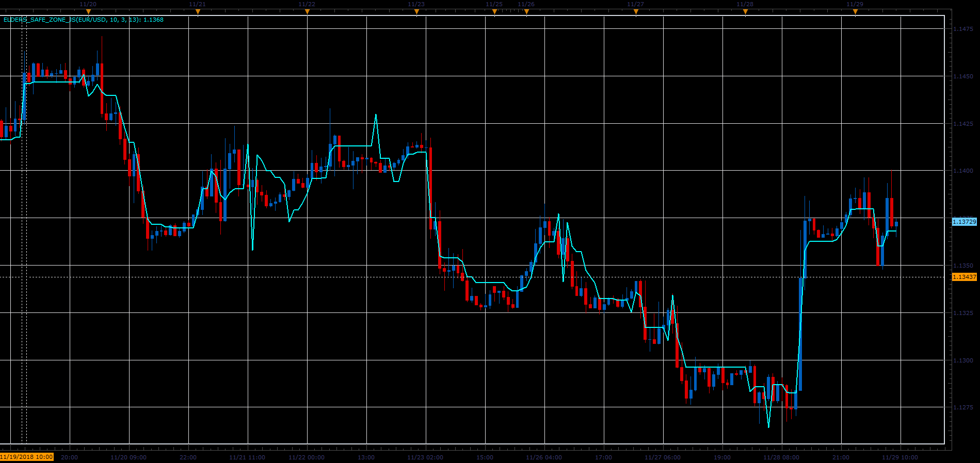980x463 pixels.
Task: Click the 11/27 day marker triangle
Action: tap(636, 11)
